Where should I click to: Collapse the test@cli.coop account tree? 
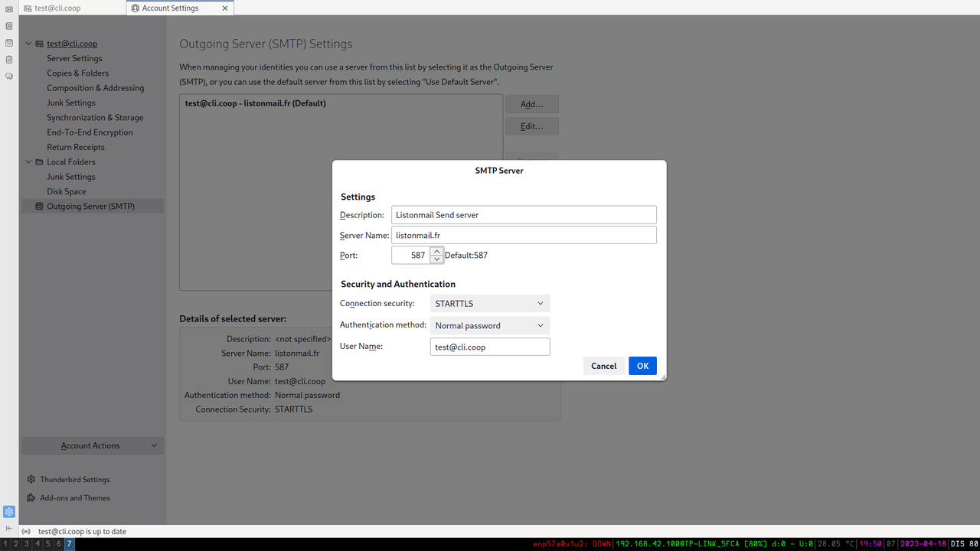coord(28,44)
